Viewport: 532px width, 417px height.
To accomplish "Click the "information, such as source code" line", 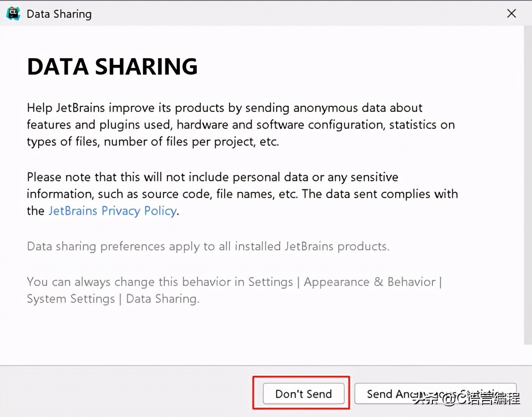I will pyautogui.click(x=242, y=194).
